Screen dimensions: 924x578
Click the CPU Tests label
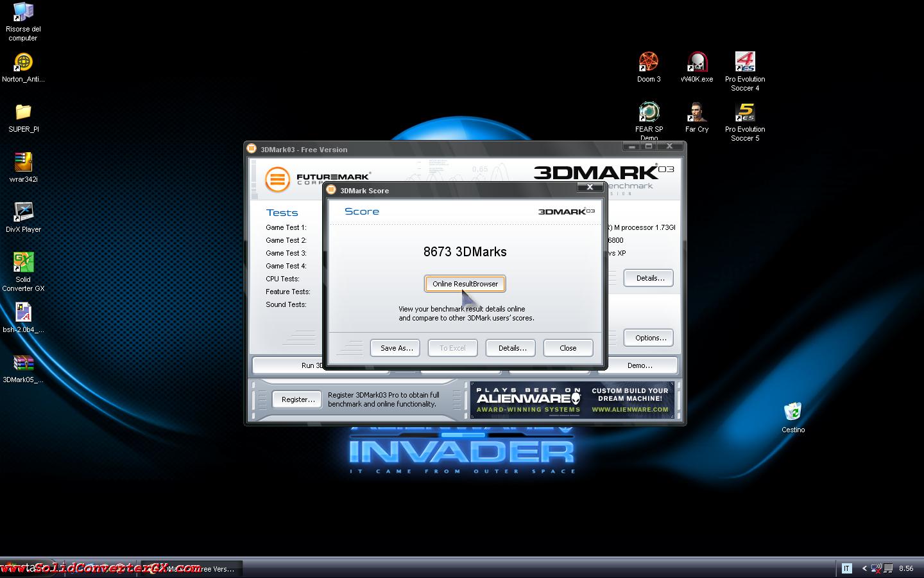click(x=283, y=279)
